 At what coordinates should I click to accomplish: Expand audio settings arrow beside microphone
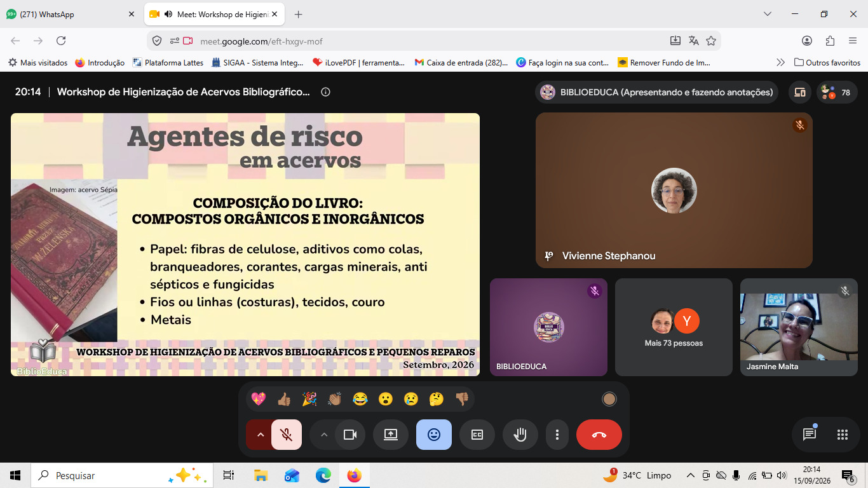259,435
